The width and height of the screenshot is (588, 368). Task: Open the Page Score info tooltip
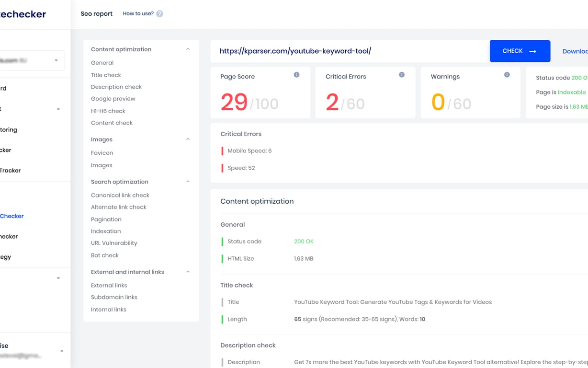pyautogui.click(x=296, y=75)
